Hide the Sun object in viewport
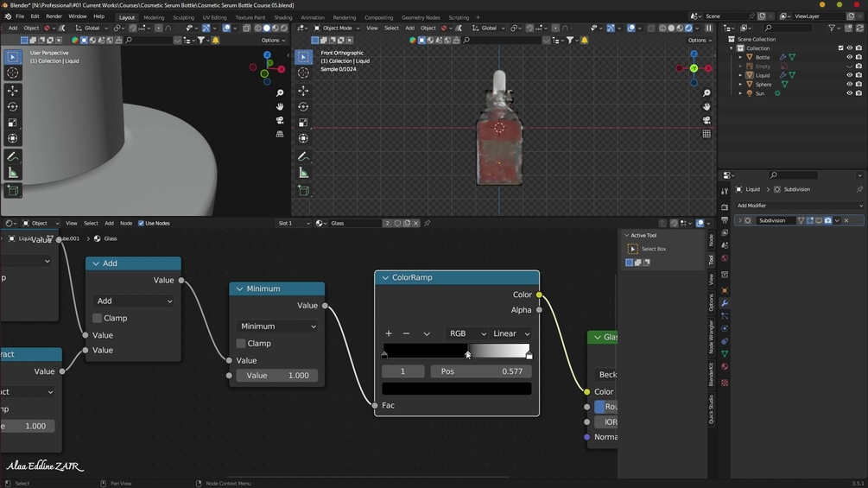 850,93
